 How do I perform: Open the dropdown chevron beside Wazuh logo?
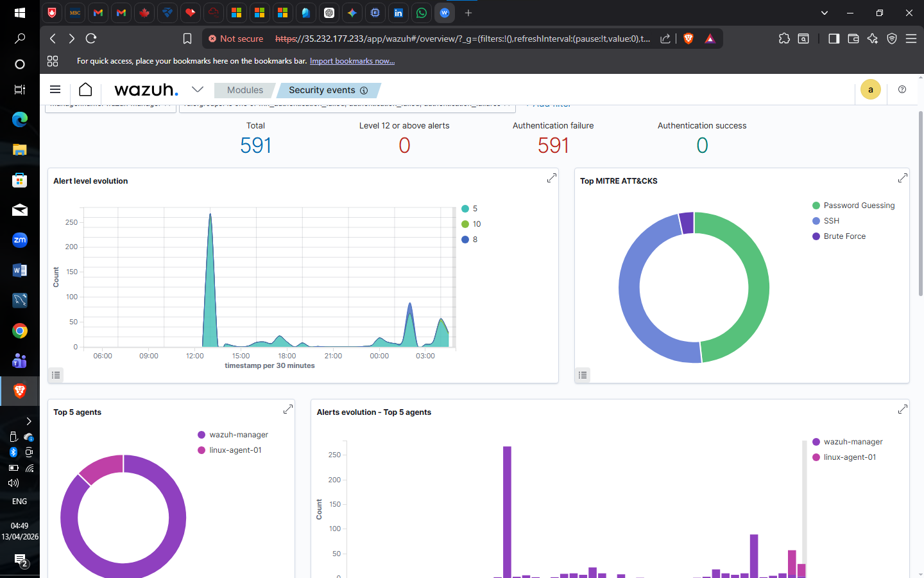pos(198,90)
